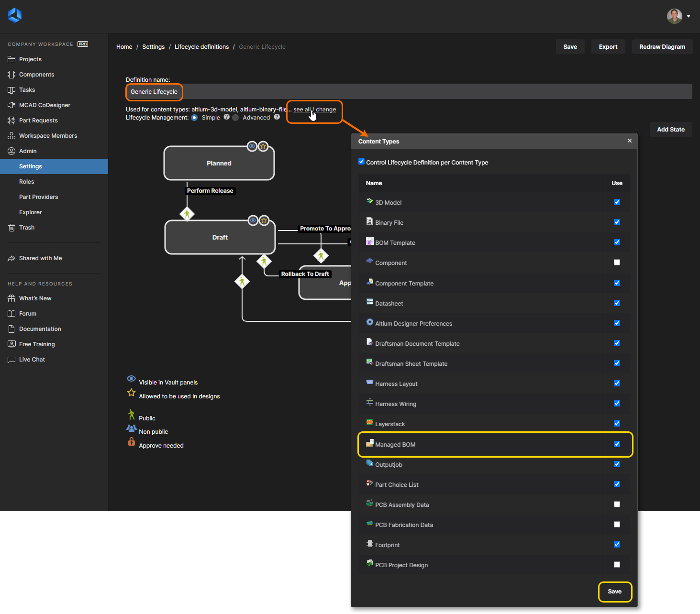
Task: Check the PCB Assembly Data checkbox
Action: (x=617, y=504)
